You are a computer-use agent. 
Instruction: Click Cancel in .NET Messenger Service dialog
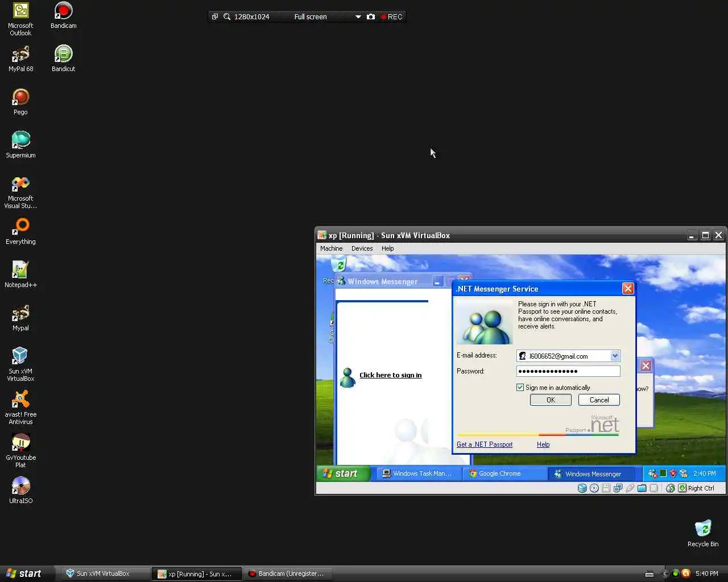pyautogui.click(x=599, y=400)
